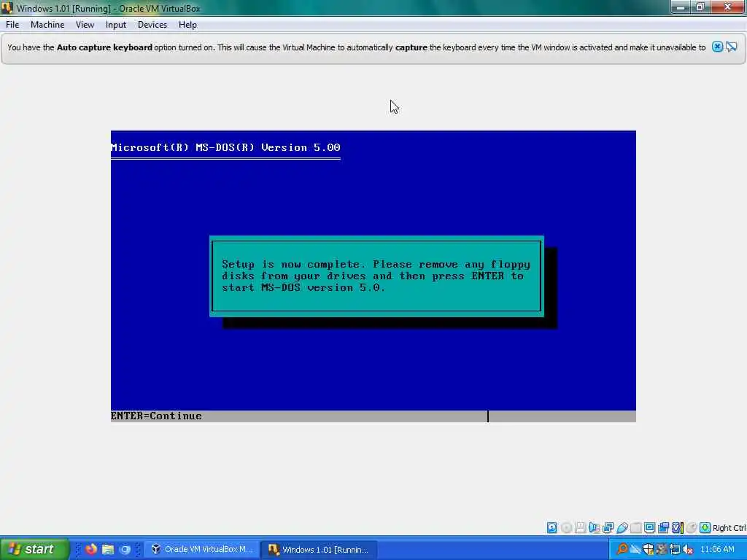Click the floppy drive status icon
This screenshot has height=560, width=747.
(581, 528)
